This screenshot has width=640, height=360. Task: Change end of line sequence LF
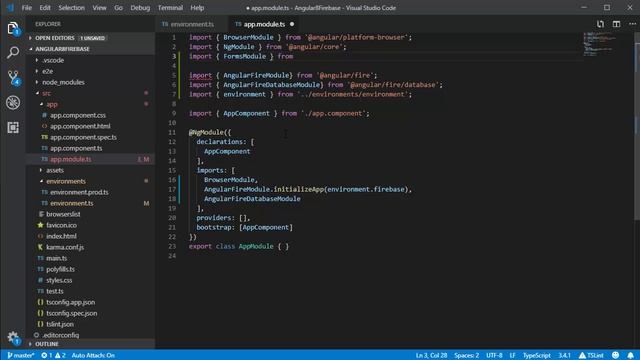coord(512,356)
